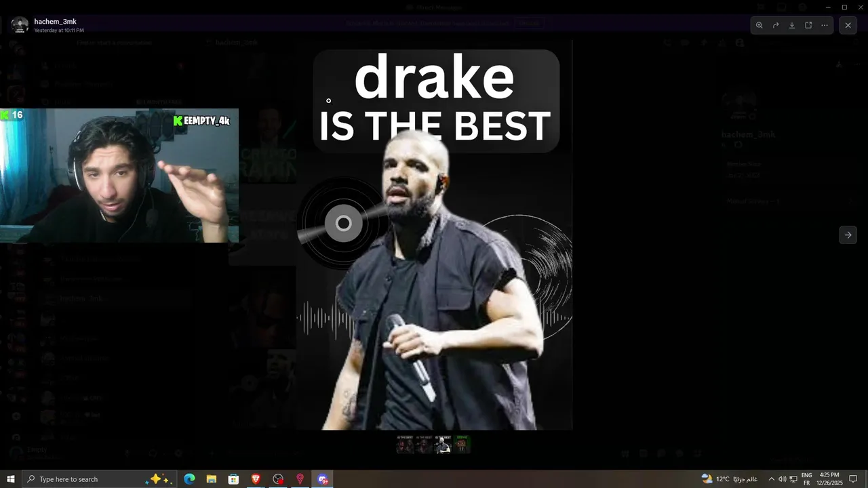Open the pink pin app in taskbar
The height and width of the screenshot is (488, 868).
pyautogui.click(x=300, y=479)
